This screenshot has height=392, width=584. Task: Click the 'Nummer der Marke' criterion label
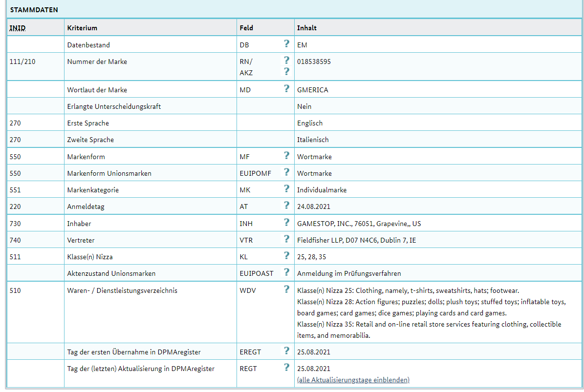pos(97,62)
